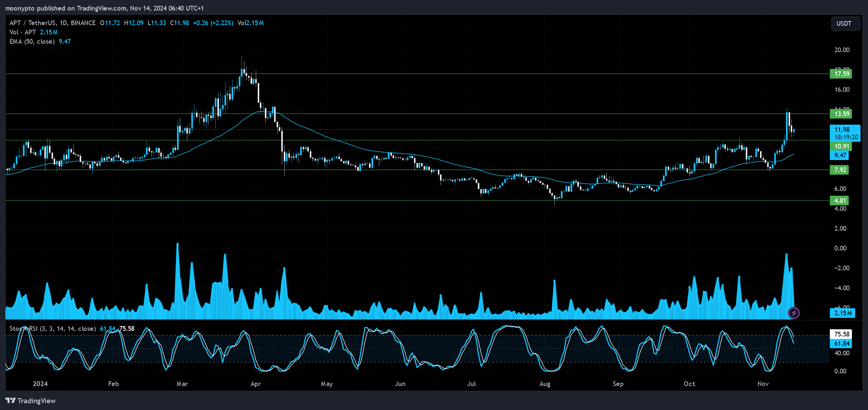Click the 7.92 green price label
868x410 pixels.
tap(839, 170)
